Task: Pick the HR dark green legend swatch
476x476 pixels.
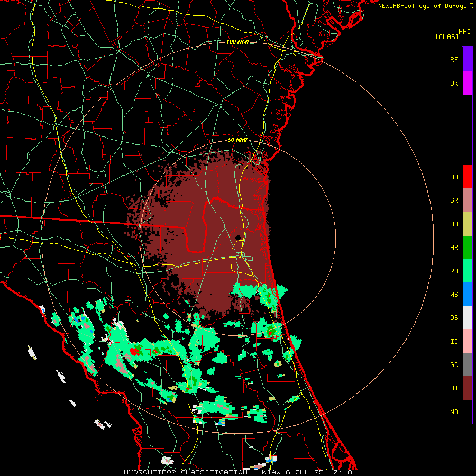Action: (467, 248)
